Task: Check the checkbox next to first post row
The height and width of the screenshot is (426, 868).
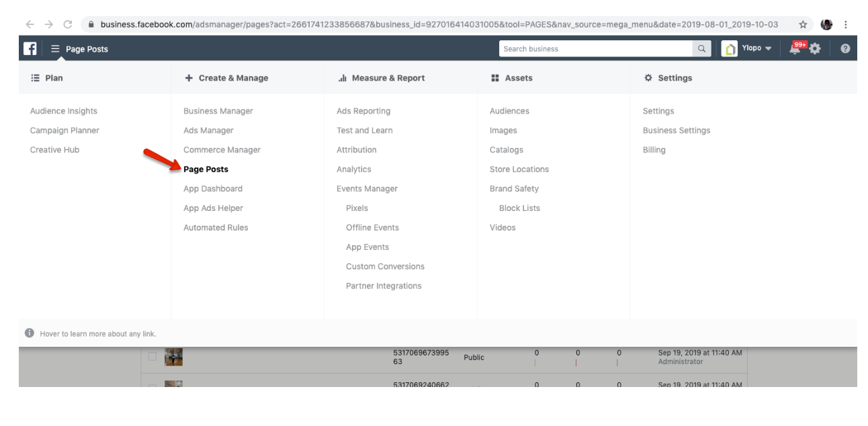Action: click(153, 357)
